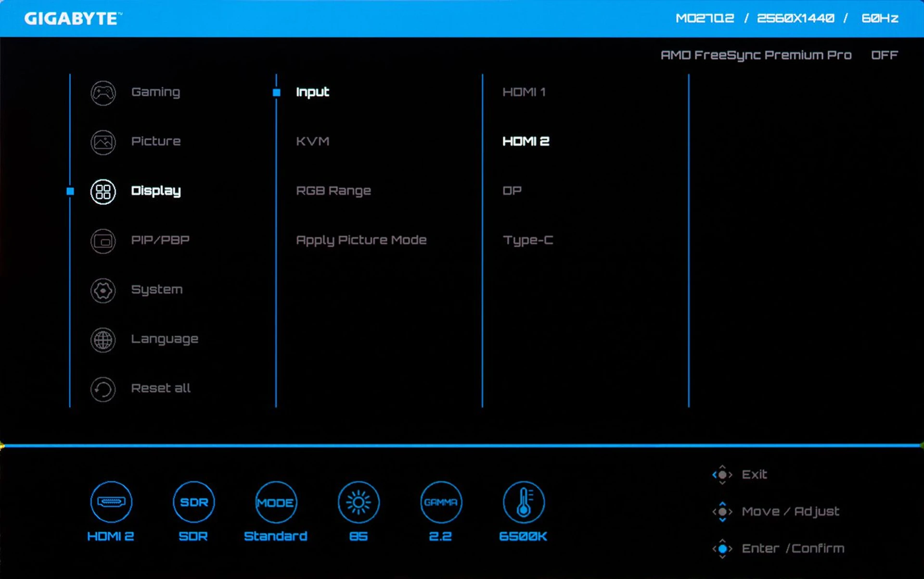
Task: Open the KVM submenu item
Action: 313,141
